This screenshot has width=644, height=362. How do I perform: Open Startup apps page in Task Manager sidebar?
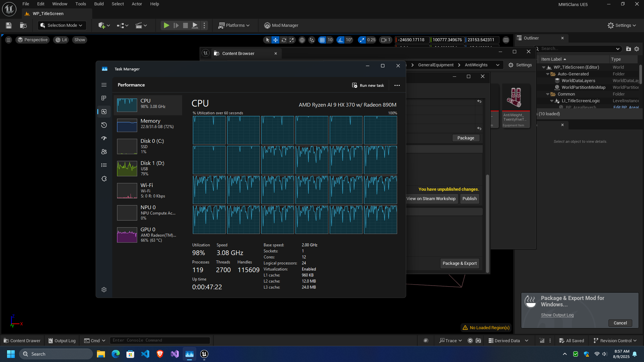104,138
